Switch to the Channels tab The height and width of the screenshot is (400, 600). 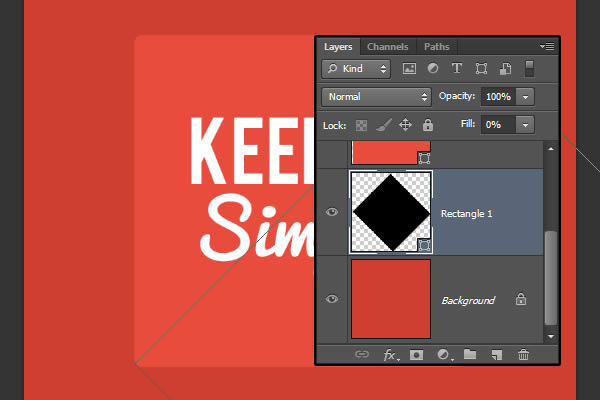point(388,47)
